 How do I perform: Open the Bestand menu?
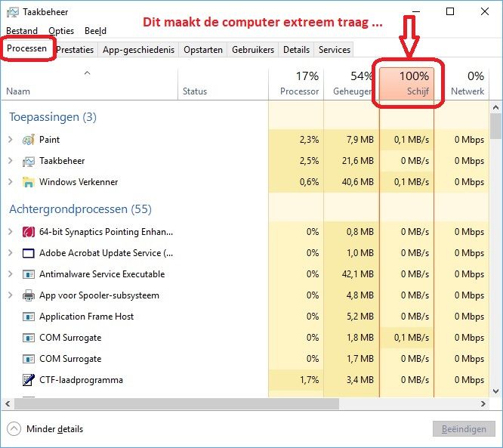[x=22, y=31]
